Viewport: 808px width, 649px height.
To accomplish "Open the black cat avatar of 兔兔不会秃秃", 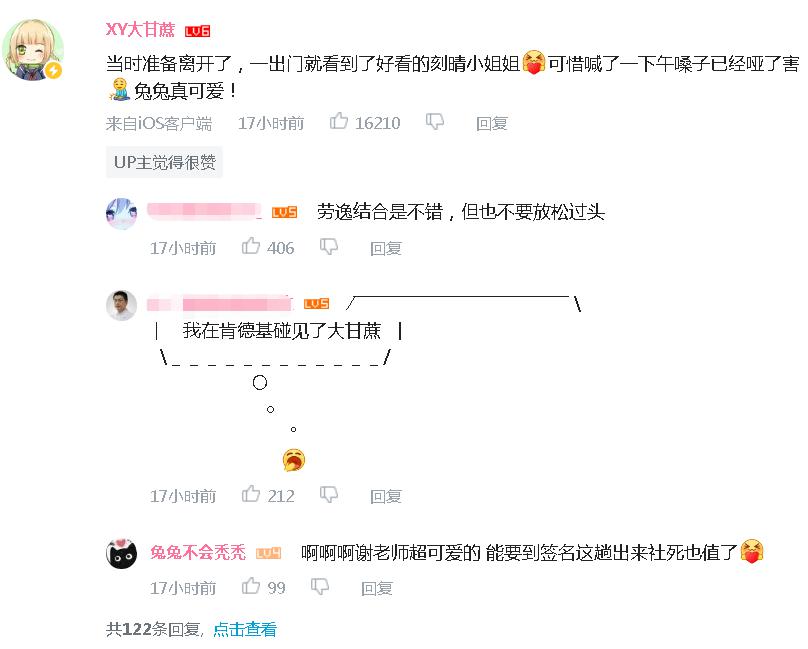I will (122, 553).
